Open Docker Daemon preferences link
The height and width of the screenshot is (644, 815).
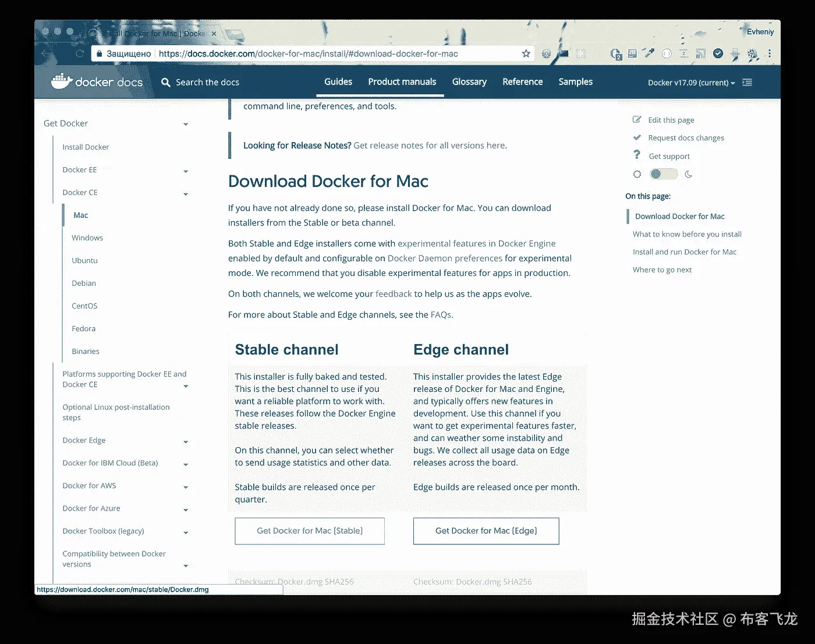[445, 258]
